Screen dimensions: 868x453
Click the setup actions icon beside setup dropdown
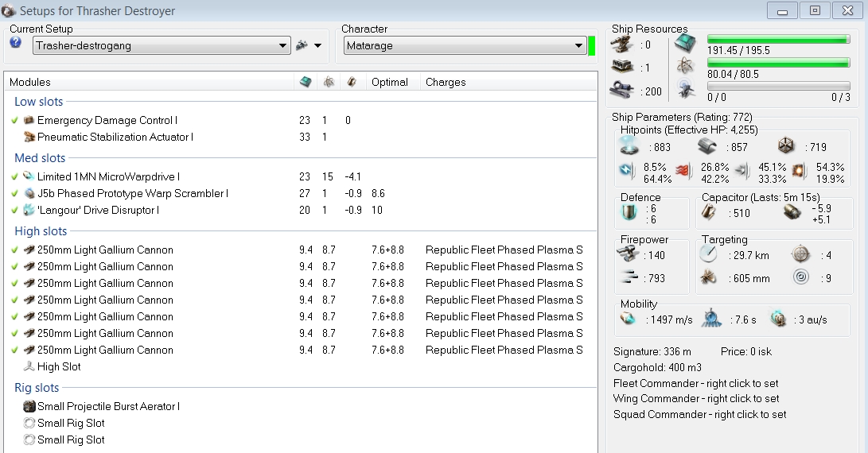(302, 45)
